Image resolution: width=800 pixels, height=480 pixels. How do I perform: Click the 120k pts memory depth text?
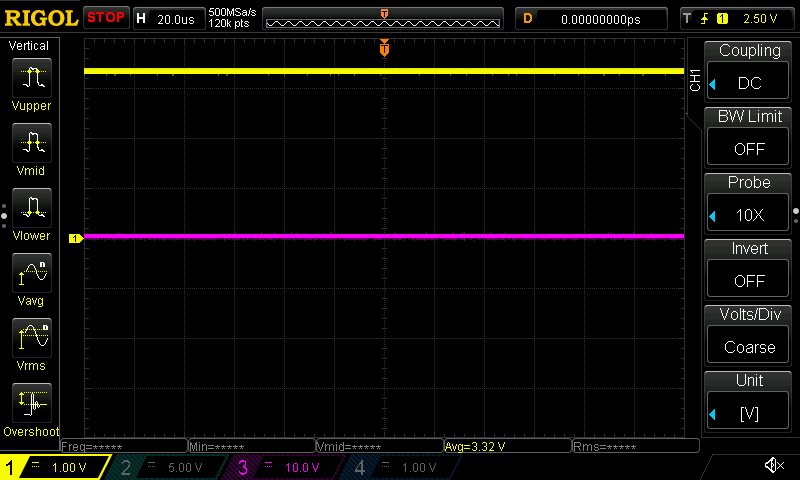click(x=229, y=23)
